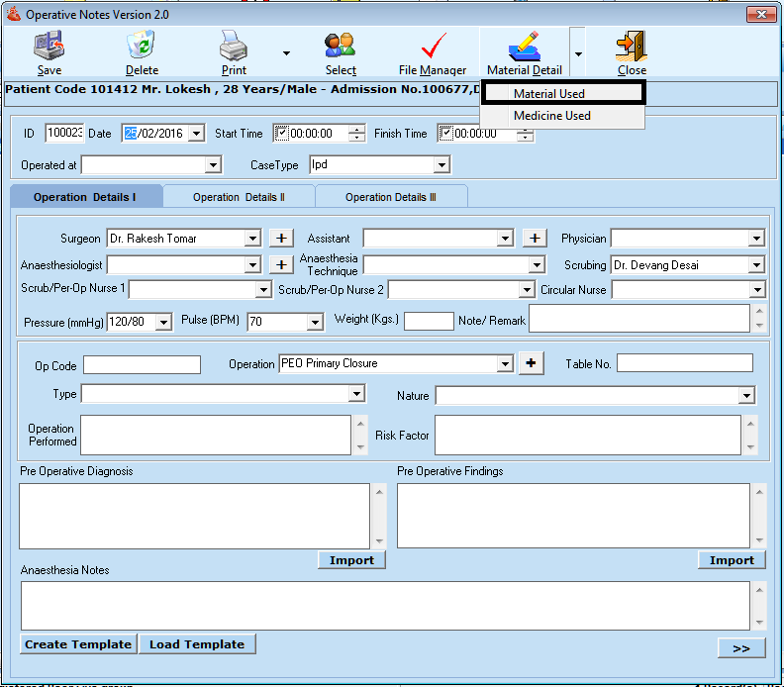Select Medicine Used menu item

point(551,116)
